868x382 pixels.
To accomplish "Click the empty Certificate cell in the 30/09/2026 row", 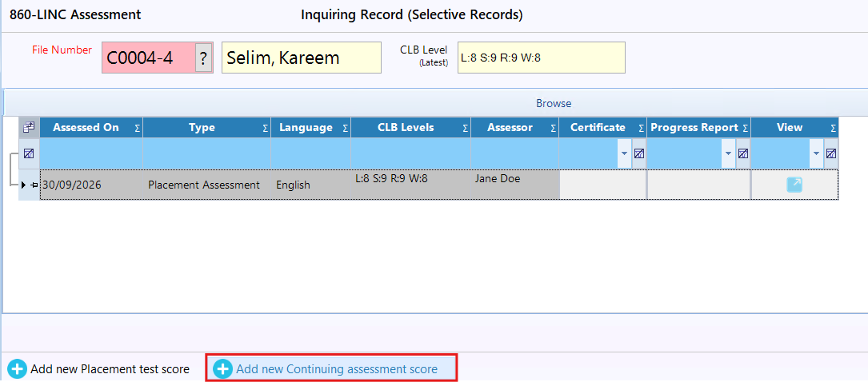I will [603, 185].
